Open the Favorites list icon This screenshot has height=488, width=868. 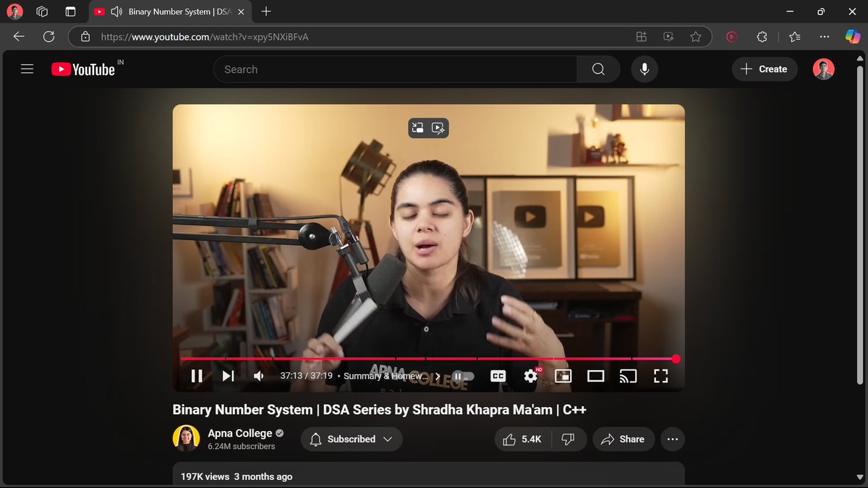click(x=795, y=36)
